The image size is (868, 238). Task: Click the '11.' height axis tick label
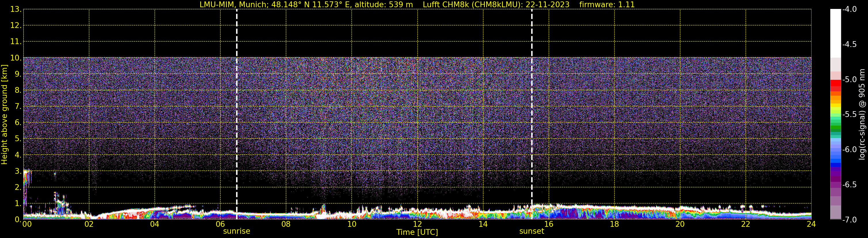[16, 42]
